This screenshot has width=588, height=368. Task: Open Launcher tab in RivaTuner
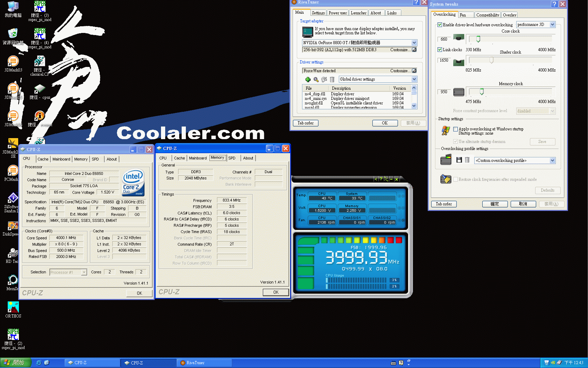click(358, 13)
